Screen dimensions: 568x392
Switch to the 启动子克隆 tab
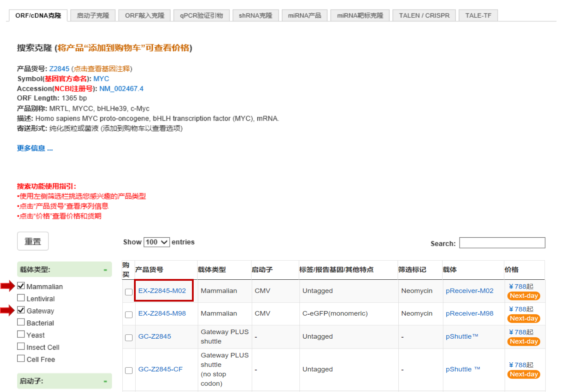93,16
